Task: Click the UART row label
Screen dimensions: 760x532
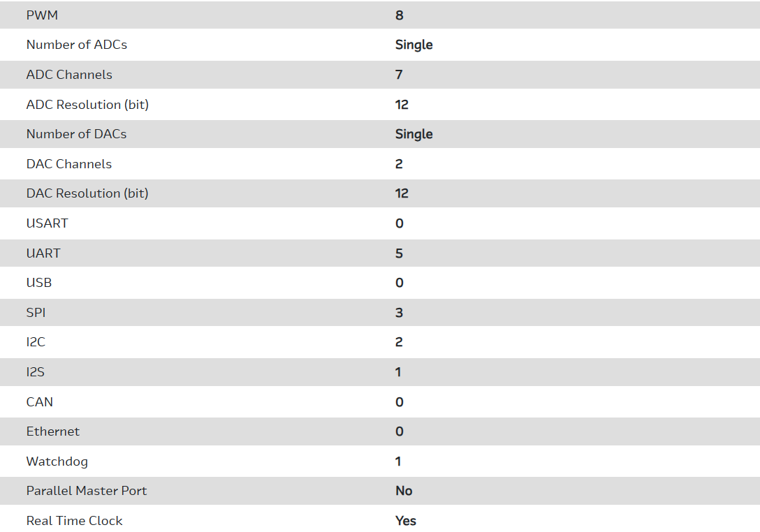Action: 43,253
